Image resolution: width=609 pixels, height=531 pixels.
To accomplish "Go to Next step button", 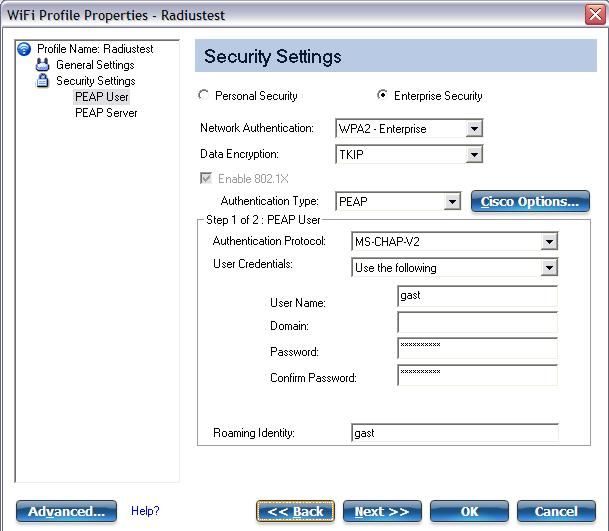I will click(382, 511).
